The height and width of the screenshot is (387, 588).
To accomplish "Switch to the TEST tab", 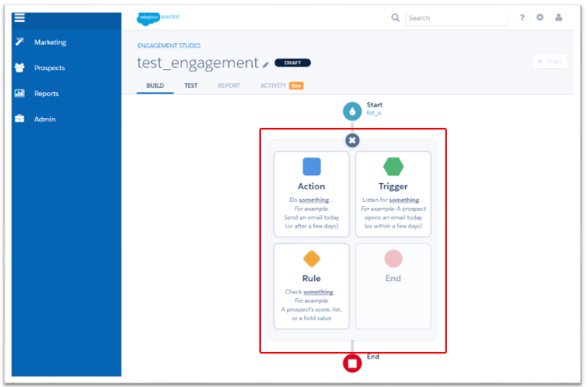I will [x=191, y=86].
